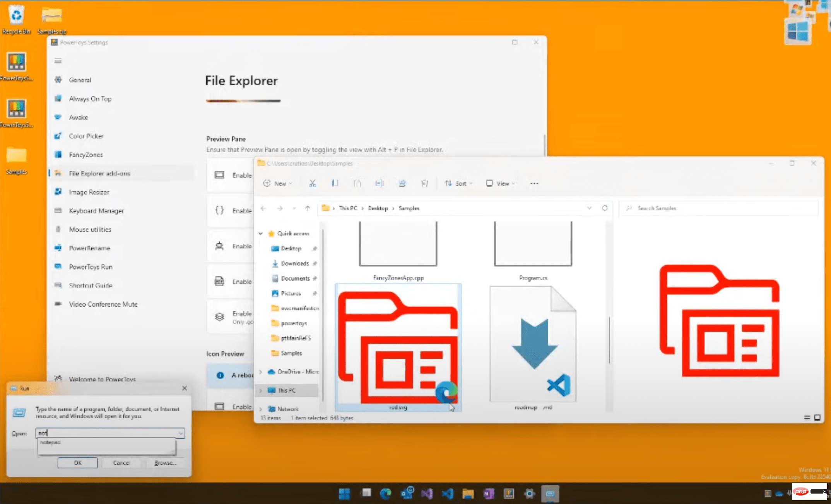Image resolution: width=831 pixels, height=504 pixels.
Task: Switch to the General settings page
Action: point(80,80)
